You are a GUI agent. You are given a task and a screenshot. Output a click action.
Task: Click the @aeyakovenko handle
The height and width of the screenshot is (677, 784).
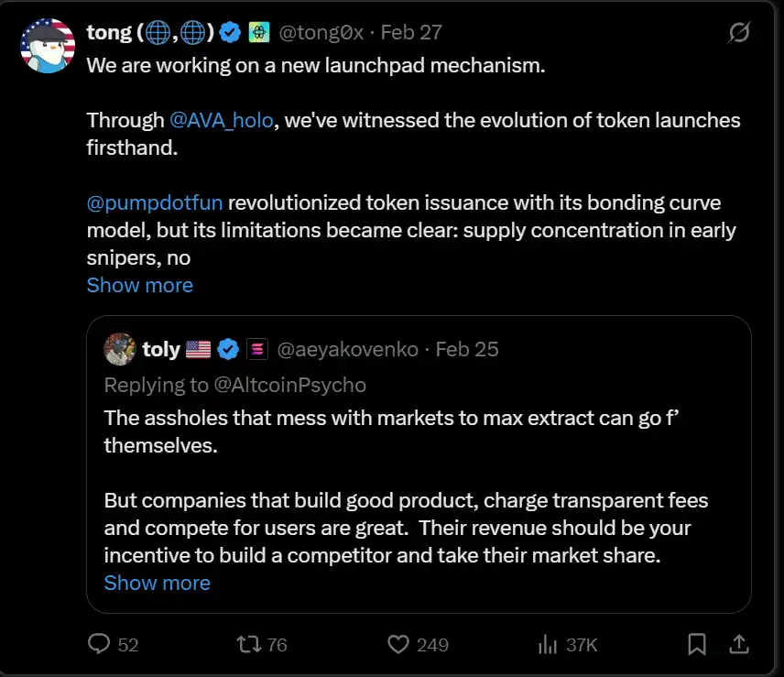click(x=347, y=349)
